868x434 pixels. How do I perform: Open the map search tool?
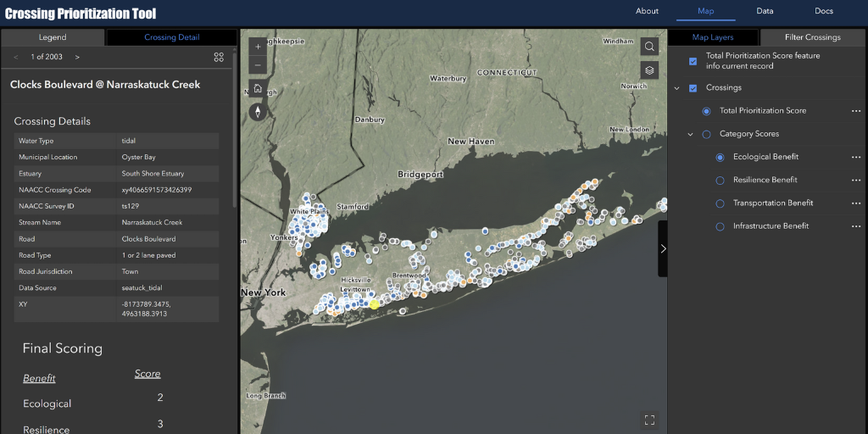[x=649, y=47]
